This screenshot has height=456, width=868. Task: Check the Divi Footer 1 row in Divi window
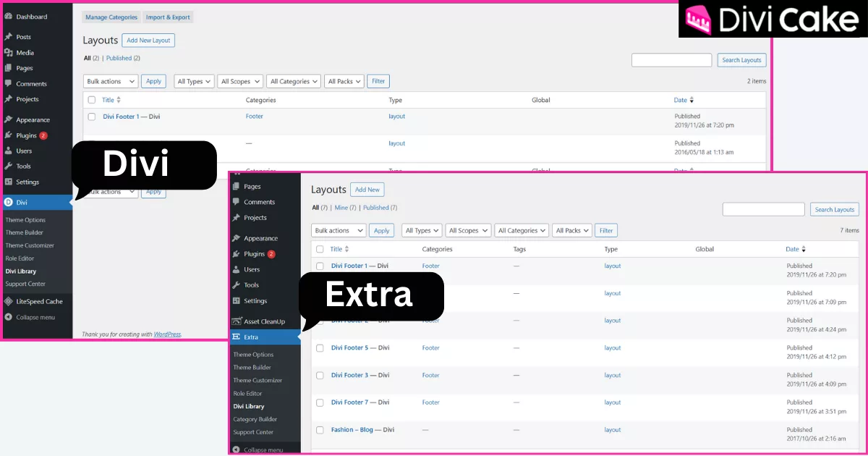pos(92,117)
